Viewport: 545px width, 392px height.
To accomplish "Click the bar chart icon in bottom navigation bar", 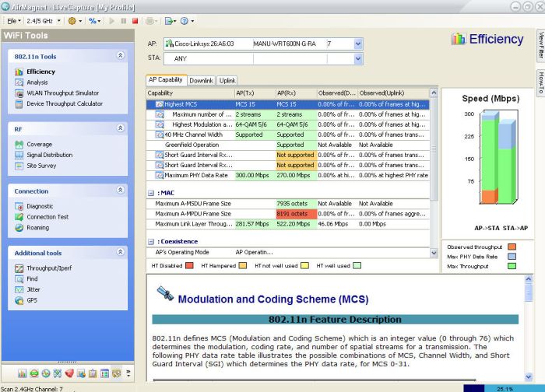I will [22, 373].
